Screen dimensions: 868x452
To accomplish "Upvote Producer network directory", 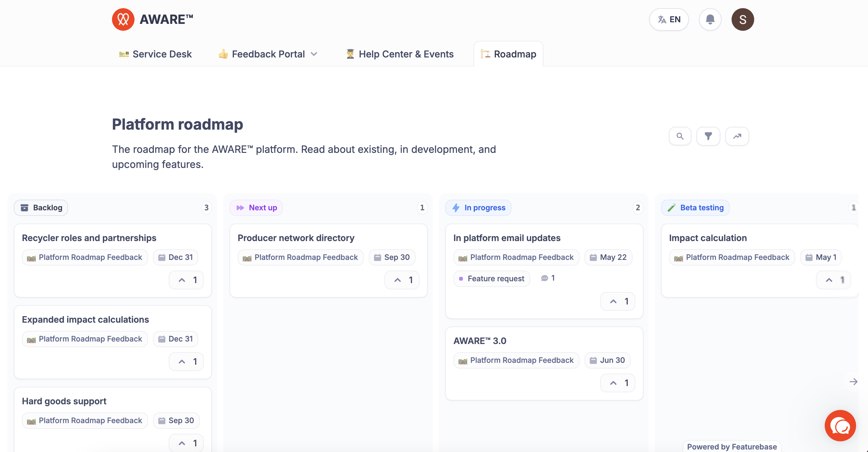I will [402, 280].
